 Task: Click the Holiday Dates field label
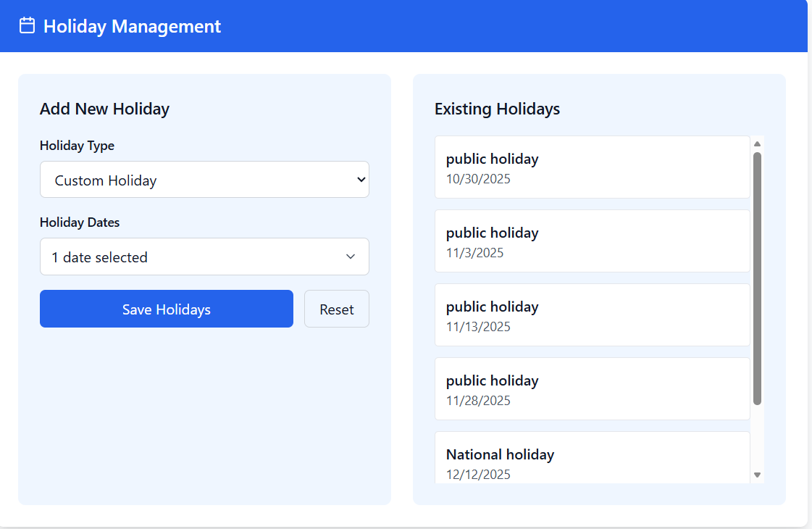coord(80,222)
